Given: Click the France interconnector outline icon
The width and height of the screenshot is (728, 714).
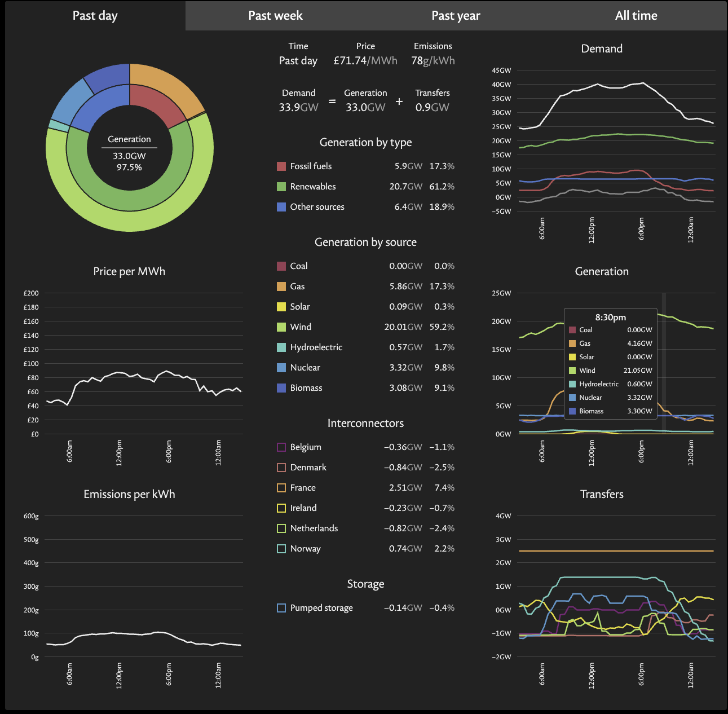Looking at the screenshot, I should [x=281, y=488].
